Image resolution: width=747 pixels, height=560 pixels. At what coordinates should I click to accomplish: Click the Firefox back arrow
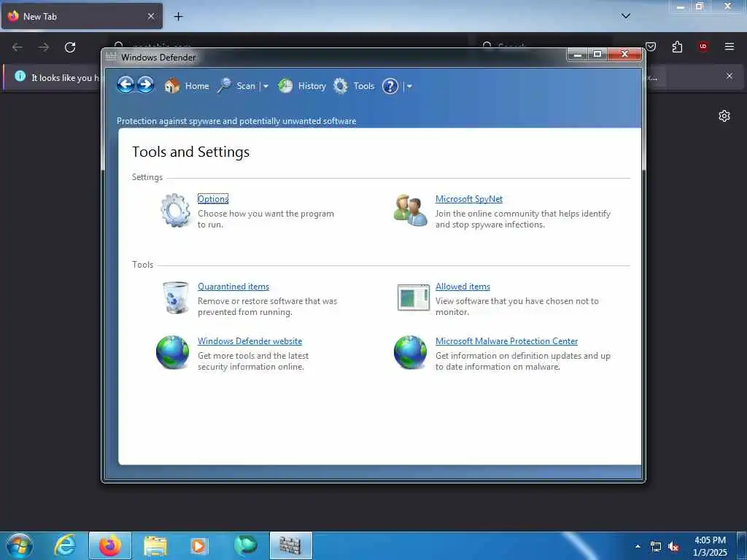pos(18,47)
